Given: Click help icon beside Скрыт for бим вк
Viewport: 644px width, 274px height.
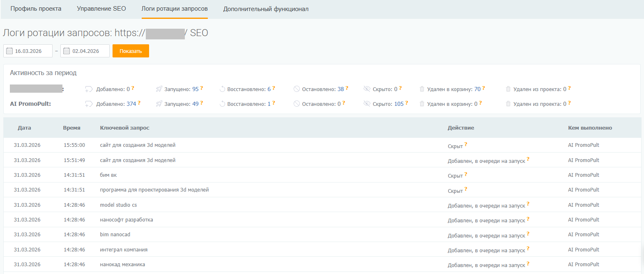Looking at the screenshot, I should [x=466, y=174].
